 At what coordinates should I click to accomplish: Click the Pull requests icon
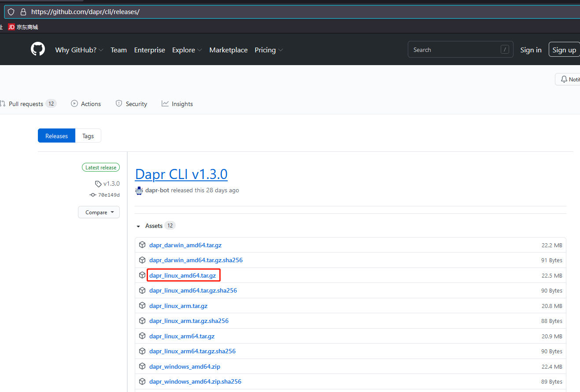(3, 104)
